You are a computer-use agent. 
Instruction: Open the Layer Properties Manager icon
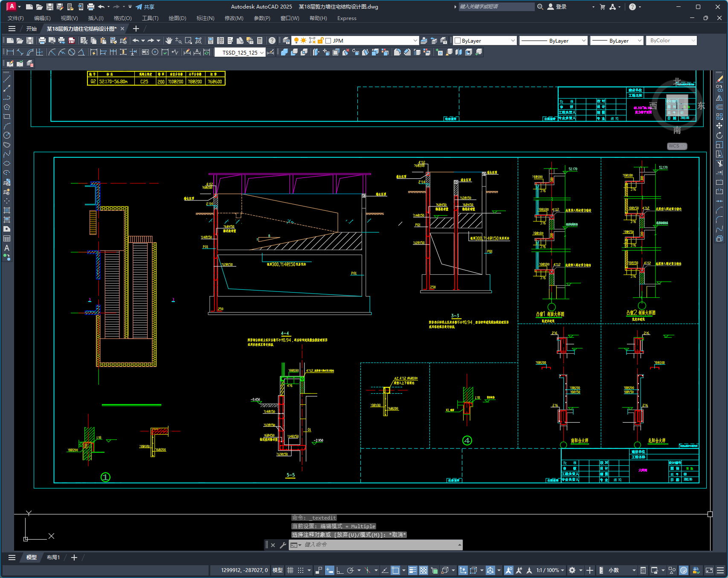click(x=286, y=41)
